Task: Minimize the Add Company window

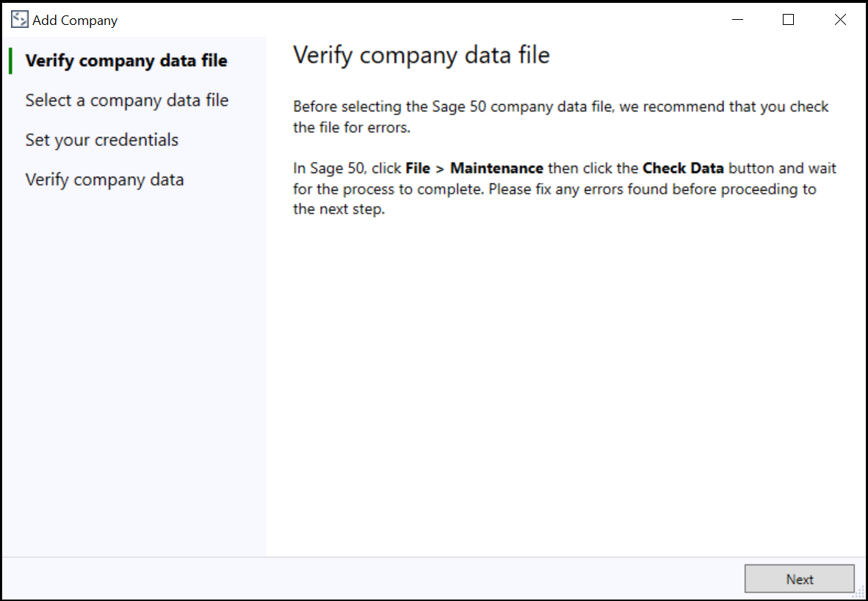Action: pyautogui.click(x=737, y=19)
